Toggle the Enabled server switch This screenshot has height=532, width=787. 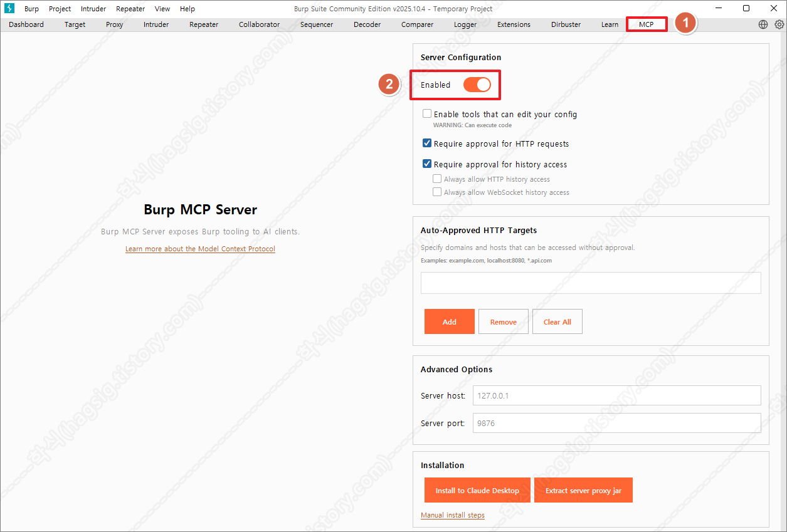point(477,85)
